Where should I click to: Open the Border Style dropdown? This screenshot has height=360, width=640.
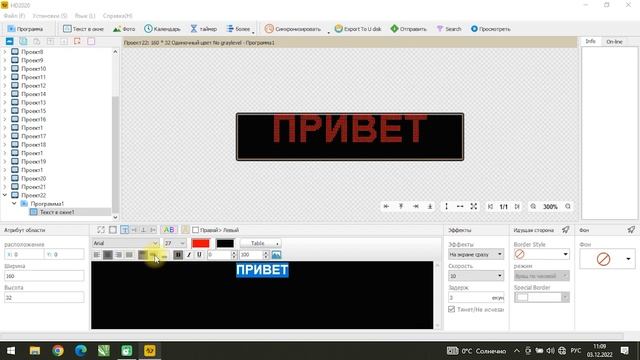pyautogui.click(x=542, y=254)
